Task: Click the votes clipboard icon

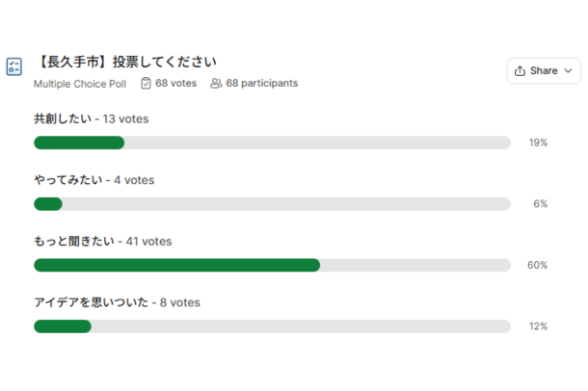Action: (146, 83)
